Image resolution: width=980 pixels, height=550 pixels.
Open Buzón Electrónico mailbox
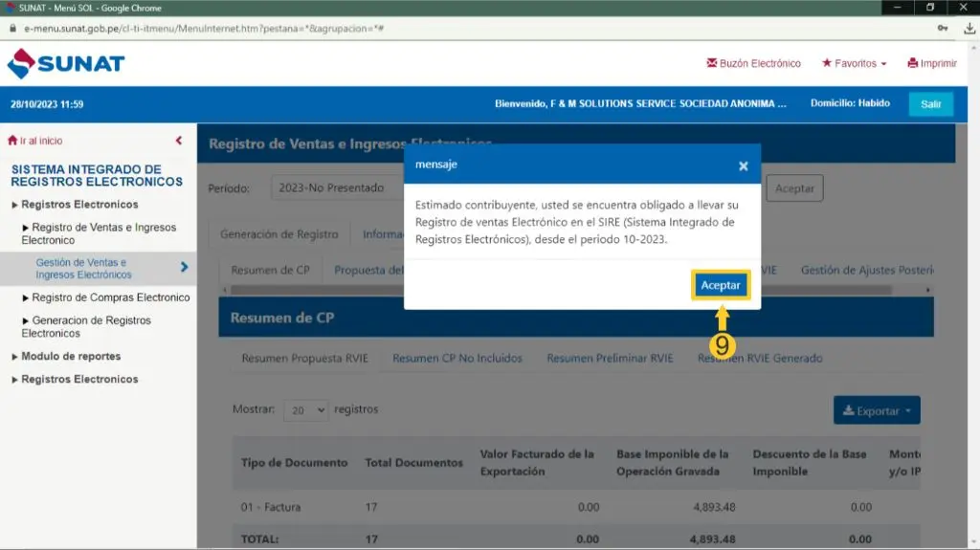(753, 64)
